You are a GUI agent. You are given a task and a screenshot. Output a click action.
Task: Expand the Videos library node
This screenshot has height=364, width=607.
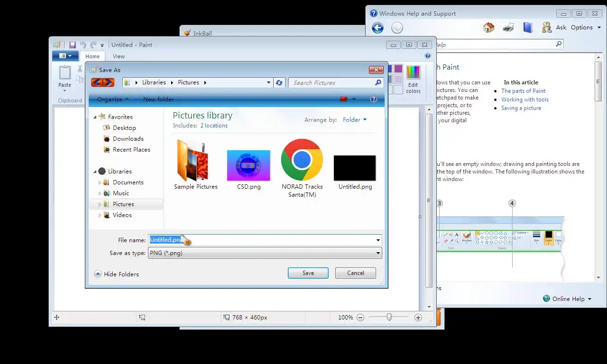click(x=100, y=215)
